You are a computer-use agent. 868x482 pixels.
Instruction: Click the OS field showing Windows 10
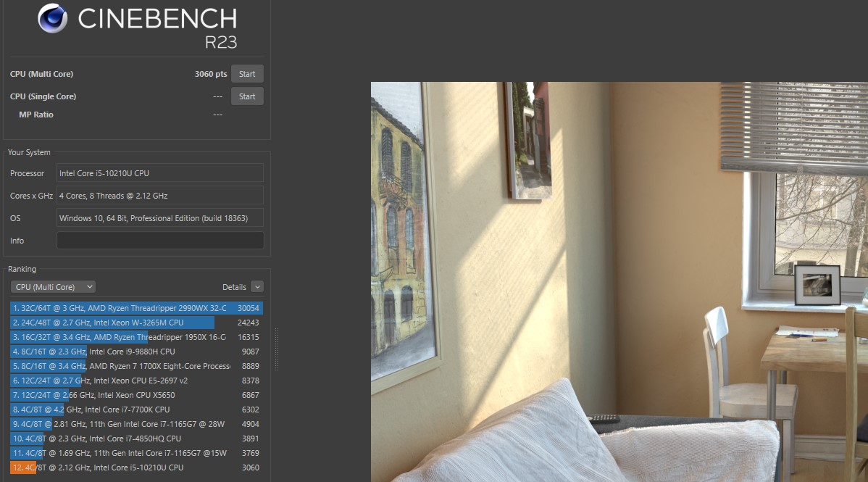(x=160, y=218)
